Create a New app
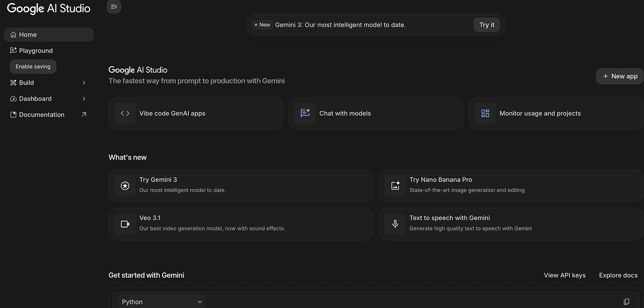 620,76
